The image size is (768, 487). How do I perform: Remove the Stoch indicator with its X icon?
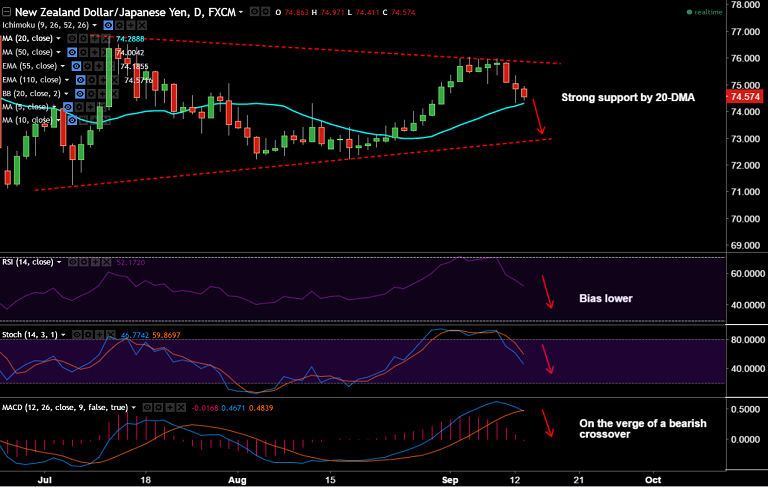pyautogui.click(x=111, y=335)
